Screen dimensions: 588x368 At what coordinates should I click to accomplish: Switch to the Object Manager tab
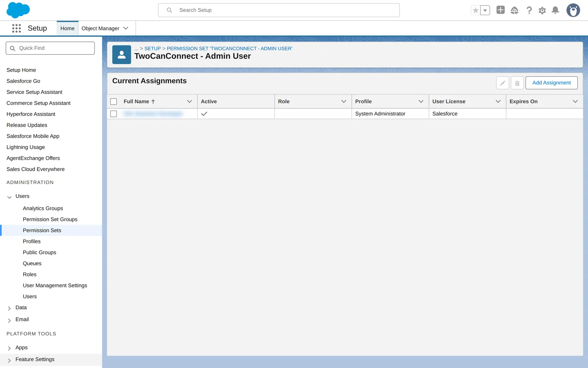click(100, 28)
